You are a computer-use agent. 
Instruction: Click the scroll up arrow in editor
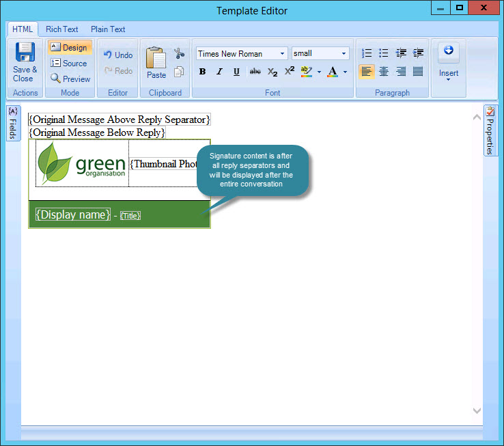pyautogui.click(x=477, y=117)
